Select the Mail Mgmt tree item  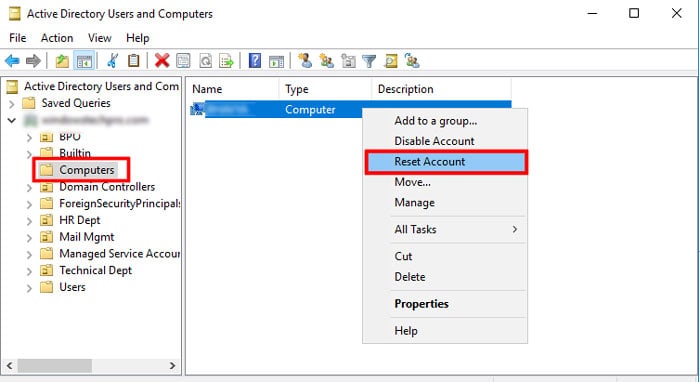point(77,237)
